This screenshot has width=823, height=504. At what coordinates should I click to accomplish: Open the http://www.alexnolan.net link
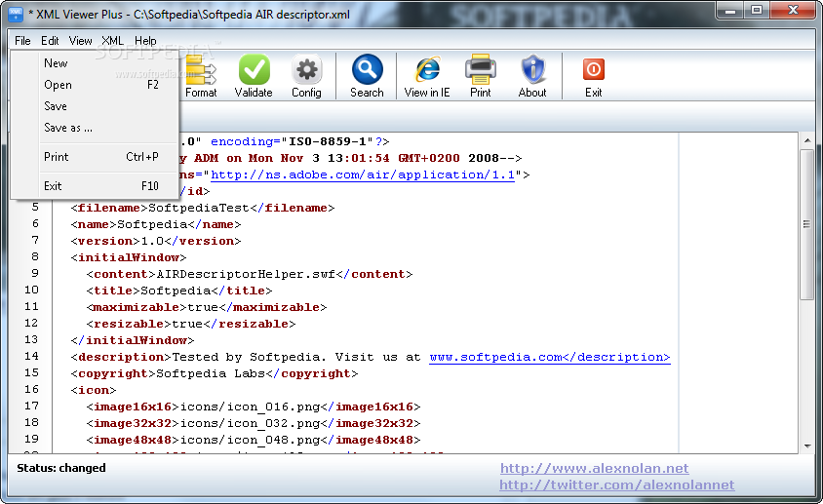coord(594,468)
